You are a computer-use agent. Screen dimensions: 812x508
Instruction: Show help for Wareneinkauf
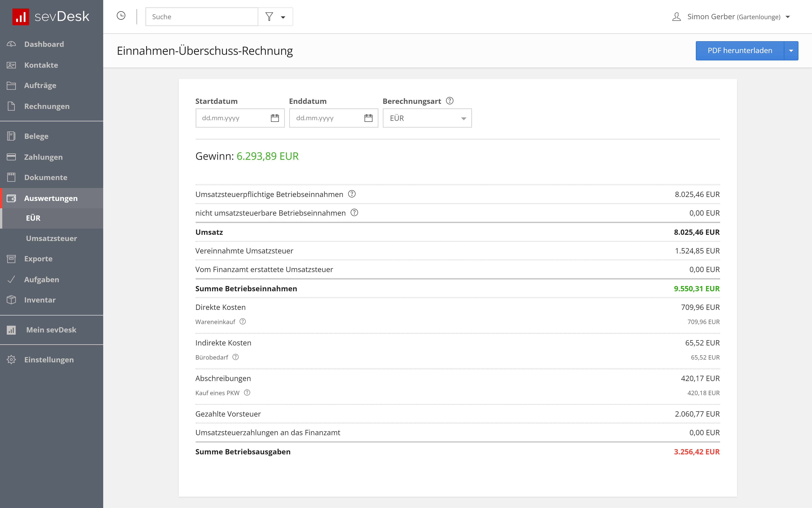coord(243,322)
